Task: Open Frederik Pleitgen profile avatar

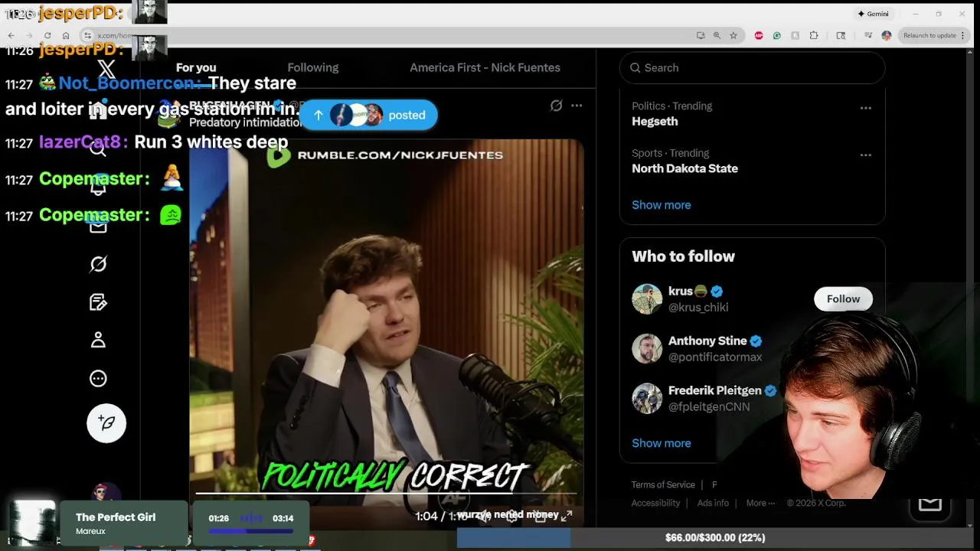Action: click(x=647, y=399)
